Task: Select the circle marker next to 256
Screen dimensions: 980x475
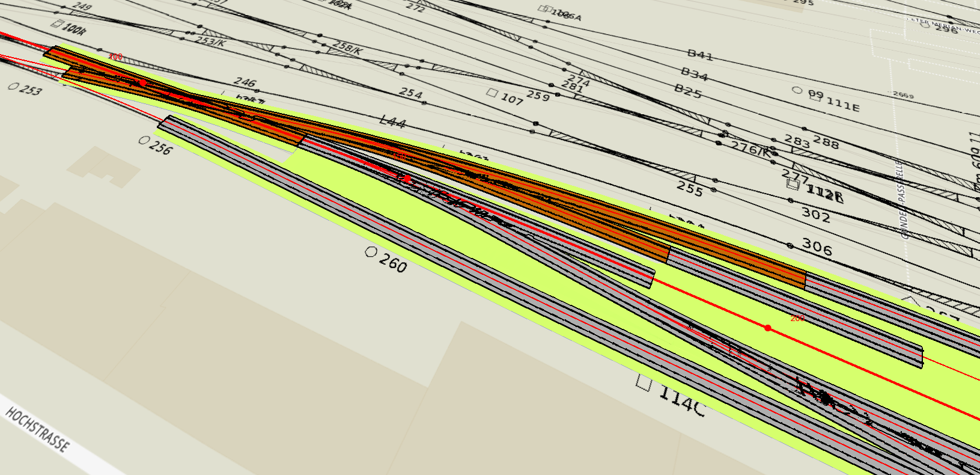Action: [x=143, y=141]
